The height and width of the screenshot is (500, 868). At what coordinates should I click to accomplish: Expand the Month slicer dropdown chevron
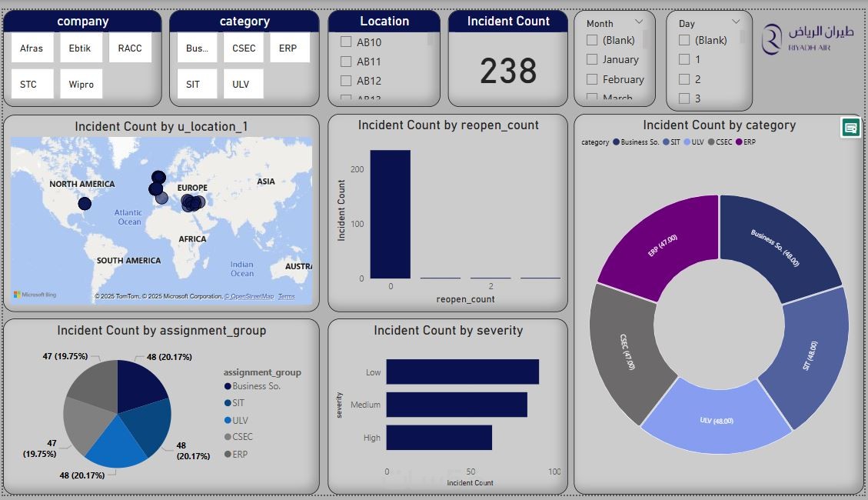click(639, 22)
